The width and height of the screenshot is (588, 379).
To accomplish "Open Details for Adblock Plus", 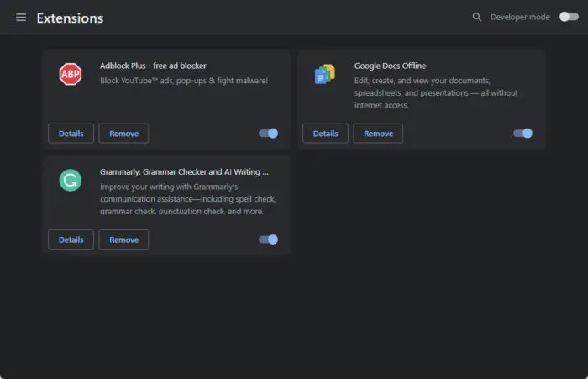I will coord(71,134).
